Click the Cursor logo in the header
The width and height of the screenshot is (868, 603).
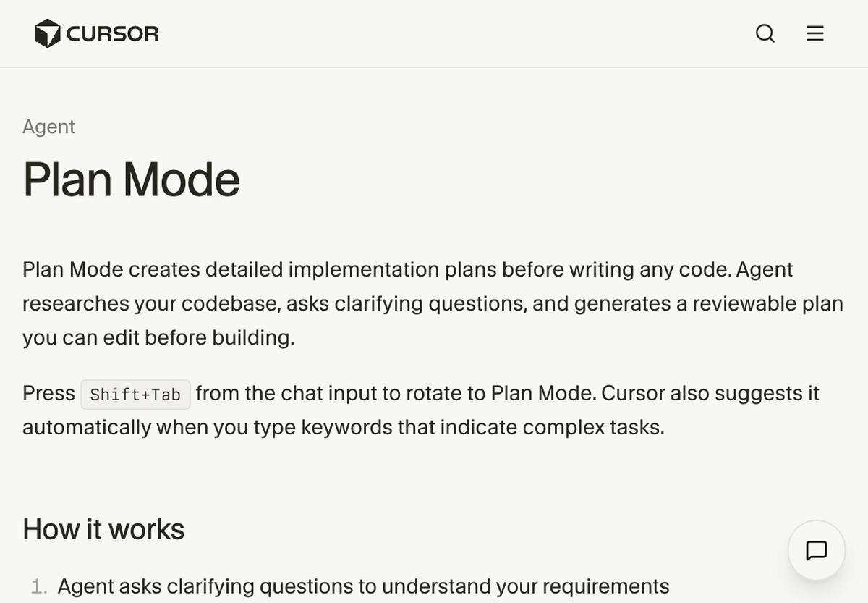[x=97, y=33]
